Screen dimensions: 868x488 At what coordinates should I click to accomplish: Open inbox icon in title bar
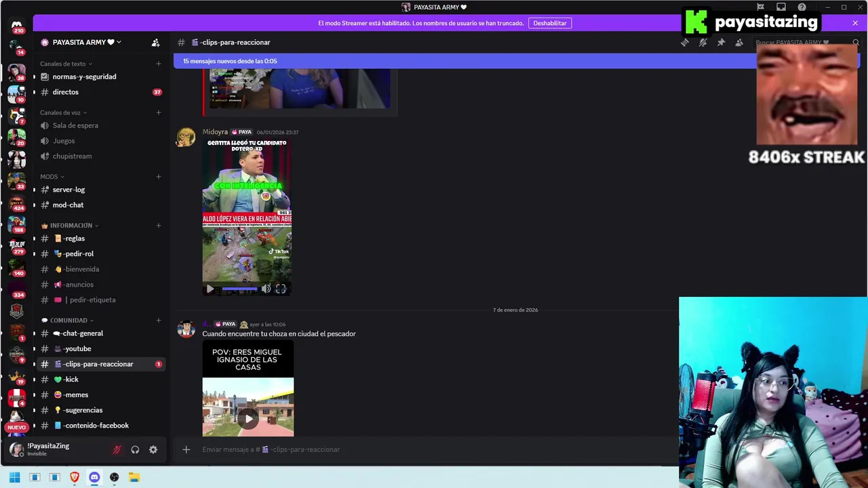click(781, 7)
